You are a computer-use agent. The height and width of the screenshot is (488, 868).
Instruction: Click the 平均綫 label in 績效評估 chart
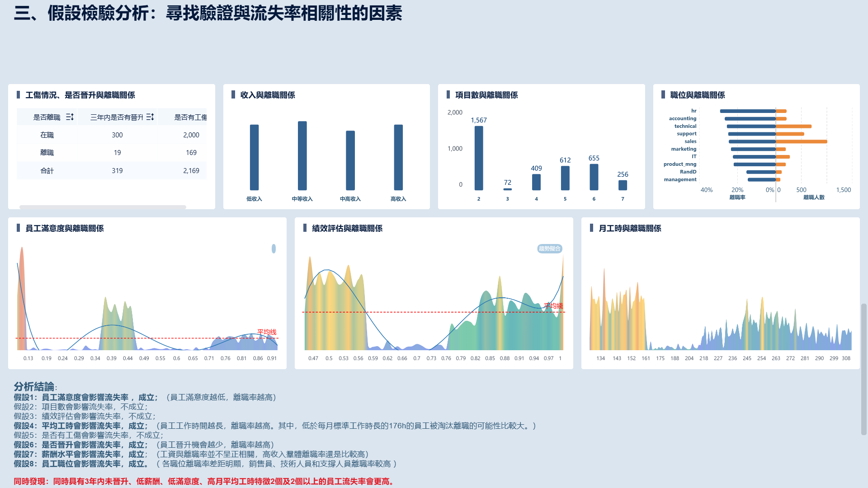tap(553, 306)
